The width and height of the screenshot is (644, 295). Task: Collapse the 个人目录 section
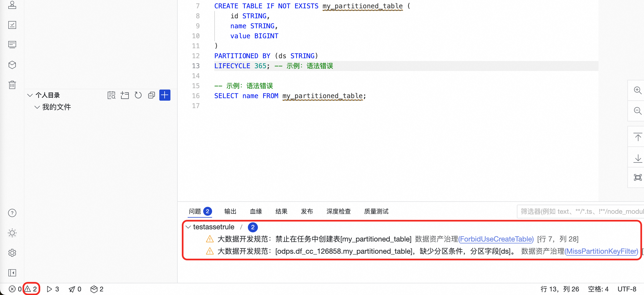click(30, 95)
